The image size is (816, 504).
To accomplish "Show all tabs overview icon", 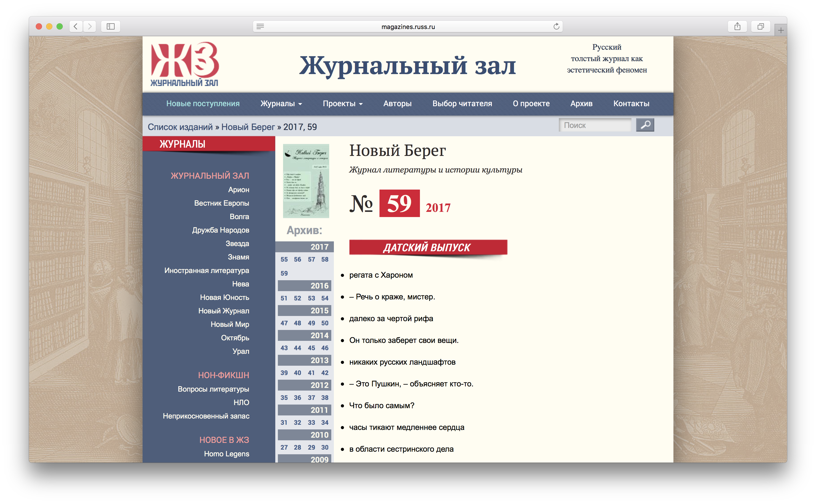I will tap(760, 26).
